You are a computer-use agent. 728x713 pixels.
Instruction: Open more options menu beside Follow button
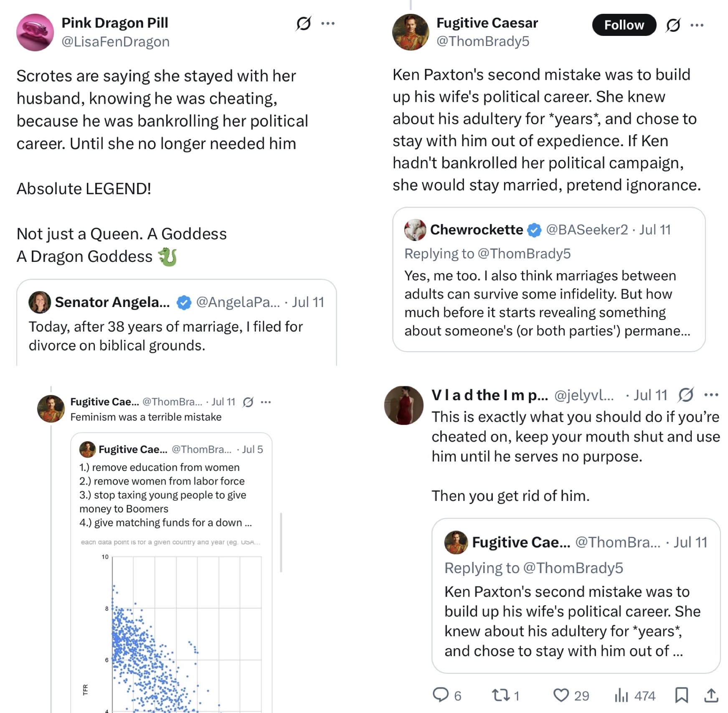click(x=697, y=25)
